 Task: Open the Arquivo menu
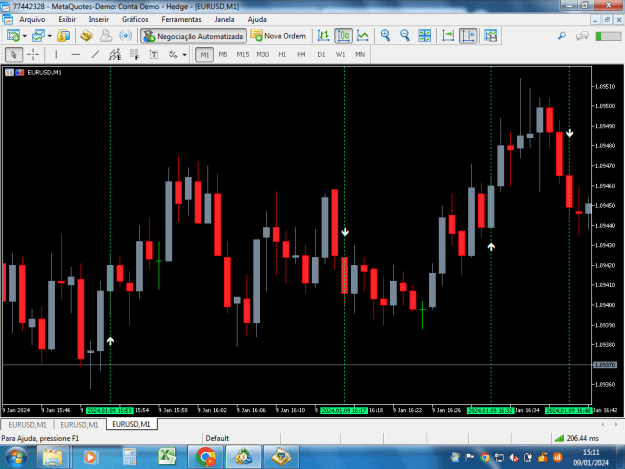32,20
